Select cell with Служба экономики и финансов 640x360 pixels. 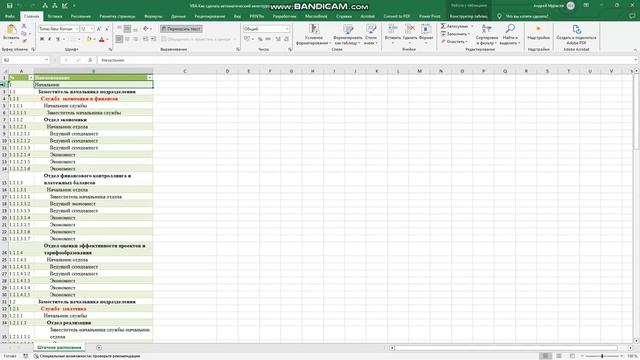(93, 99)
